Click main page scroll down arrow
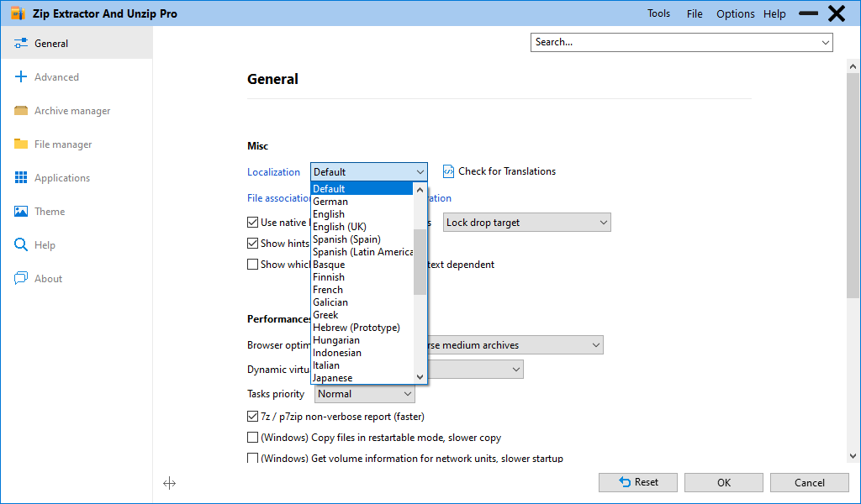Viewport: 861px width, 504px height. coord(853,456)
